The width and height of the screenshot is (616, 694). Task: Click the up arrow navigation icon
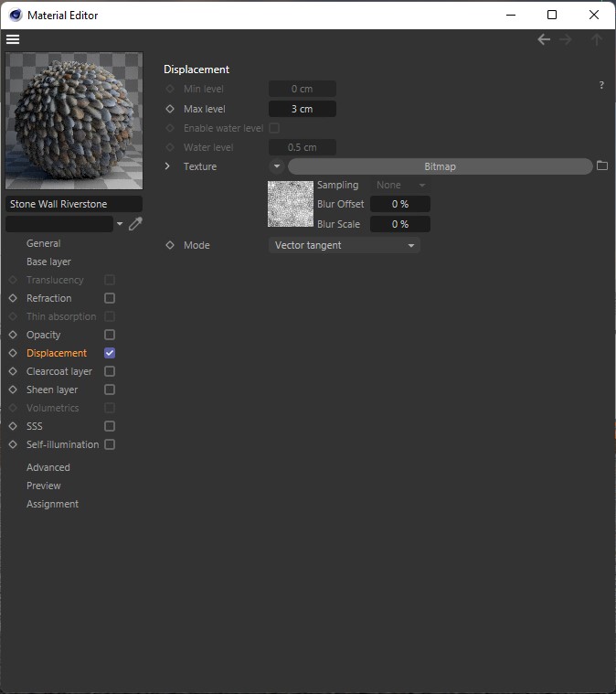597,39
